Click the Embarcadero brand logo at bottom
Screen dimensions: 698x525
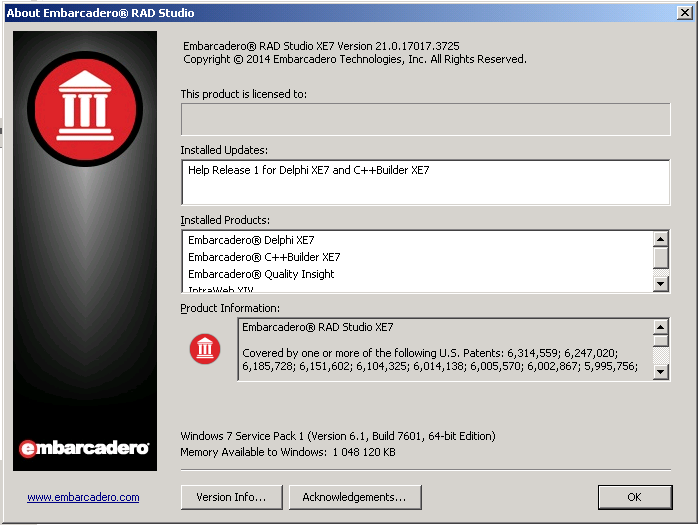pyautogui.click(x=85, y=448)
